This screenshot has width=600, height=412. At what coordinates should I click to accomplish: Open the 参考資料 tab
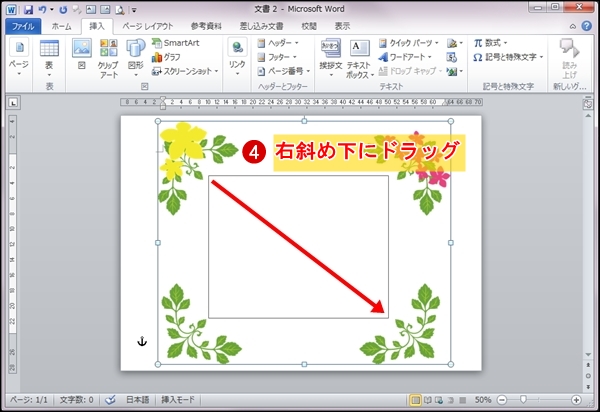[x=206, y=26]
